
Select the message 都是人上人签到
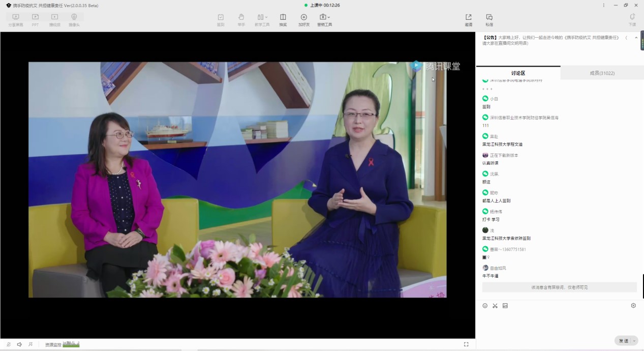[496, 201]
